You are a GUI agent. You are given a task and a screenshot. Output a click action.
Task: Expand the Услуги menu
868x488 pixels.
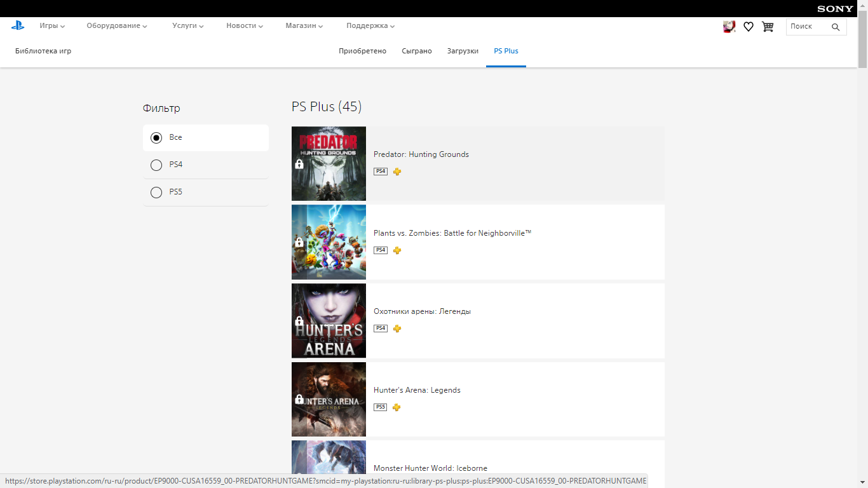[x=188, y=26]
